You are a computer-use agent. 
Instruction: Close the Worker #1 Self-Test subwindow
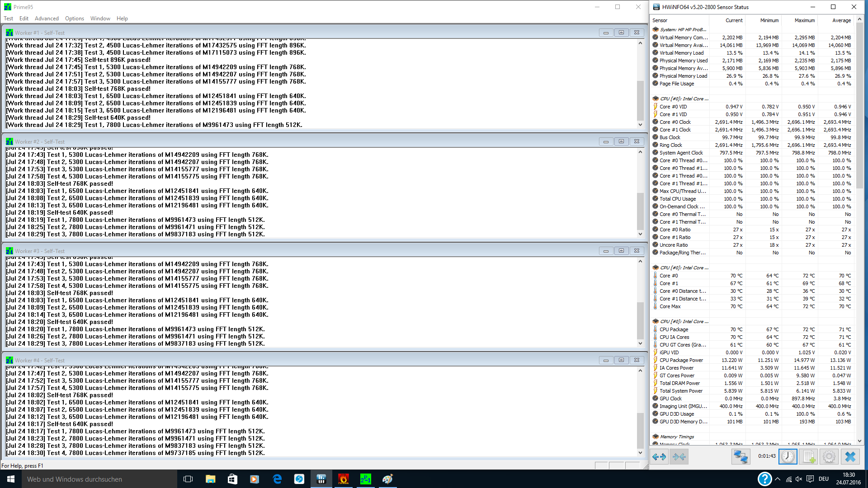click(x=637, y=33)
